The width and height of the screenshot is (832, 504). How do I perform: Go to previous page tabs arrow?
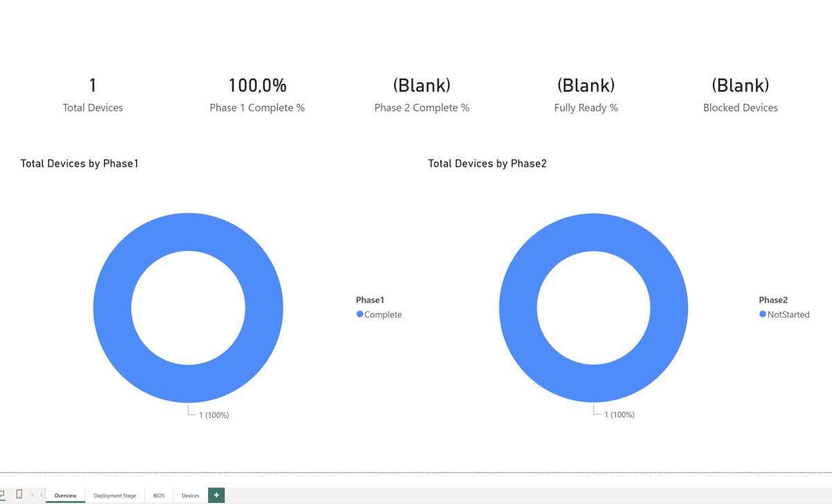[32, 495]
